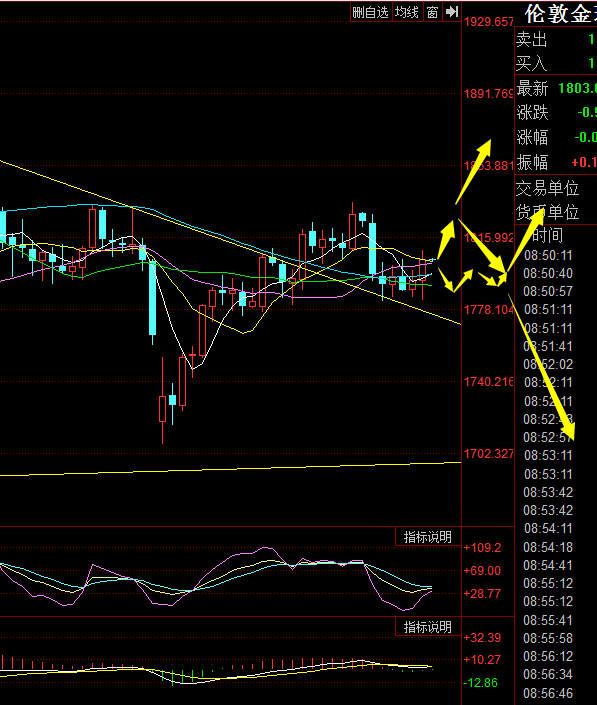This screenshot has width=597, height=705.
Task: Click the 时间 column header in tick list
Action: (548, 235)
